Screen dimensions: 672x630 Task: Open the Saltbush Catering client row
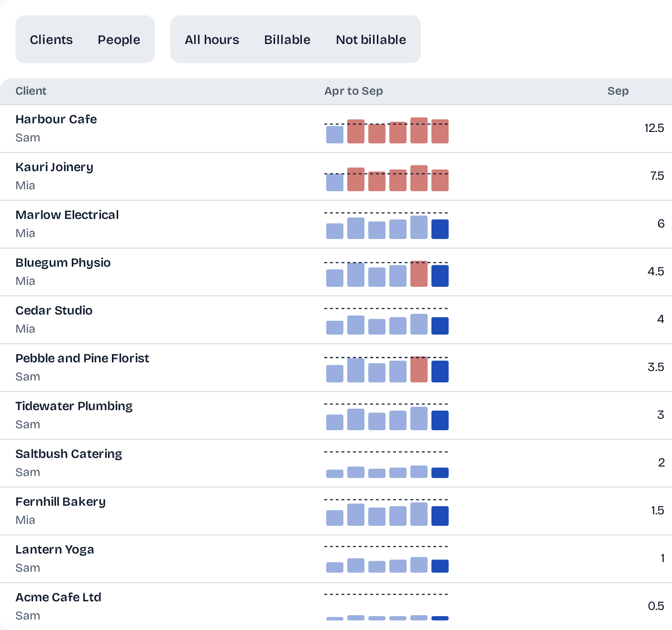336,464
